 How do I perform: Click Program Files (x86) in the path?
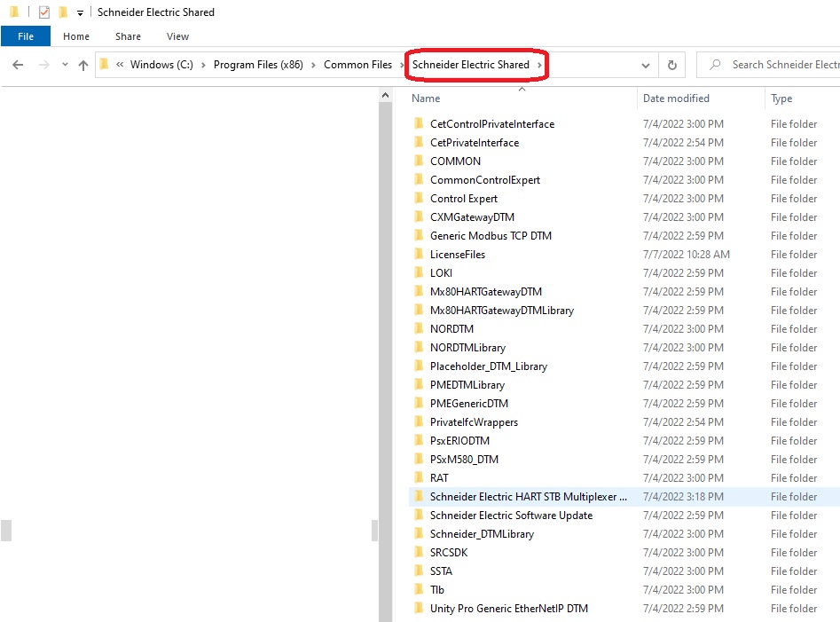(258, 65)
